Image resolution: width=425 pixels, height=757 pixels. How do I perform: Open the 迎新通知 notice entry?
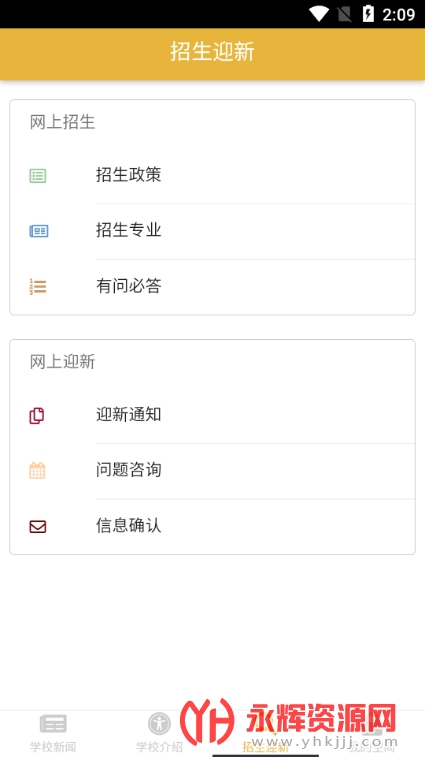pos(212,415)
